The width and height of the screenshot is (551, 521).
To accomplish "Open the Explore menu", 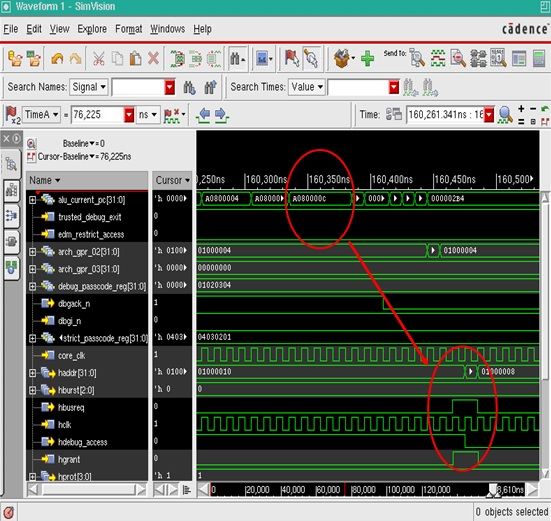I will point(92,29).
